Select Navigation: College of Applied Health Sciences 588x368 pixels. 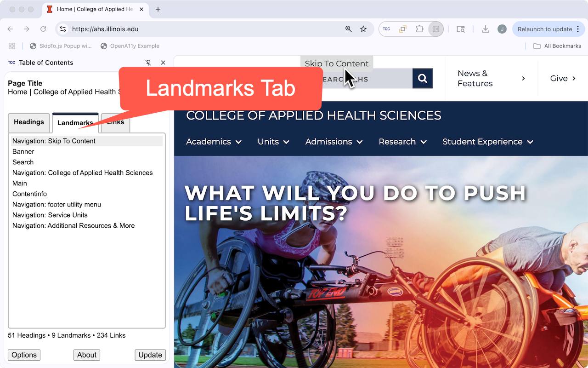[x=87, y=173]
